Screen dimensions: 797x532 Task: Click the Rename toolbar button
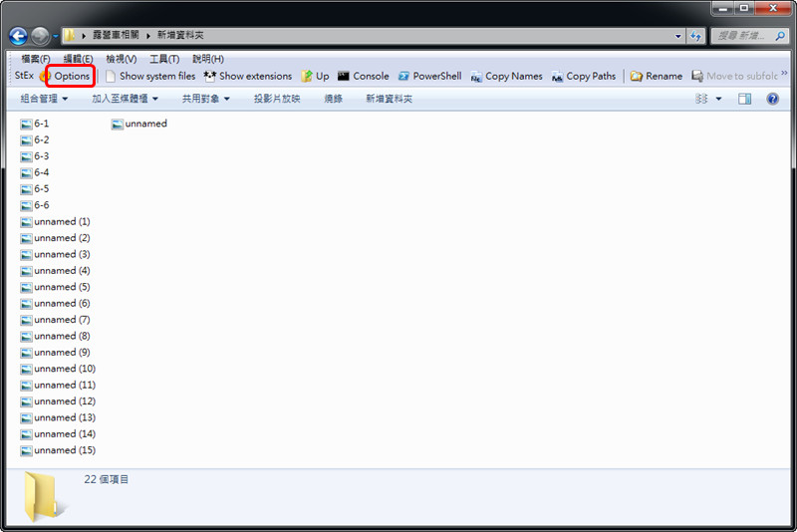657,77
